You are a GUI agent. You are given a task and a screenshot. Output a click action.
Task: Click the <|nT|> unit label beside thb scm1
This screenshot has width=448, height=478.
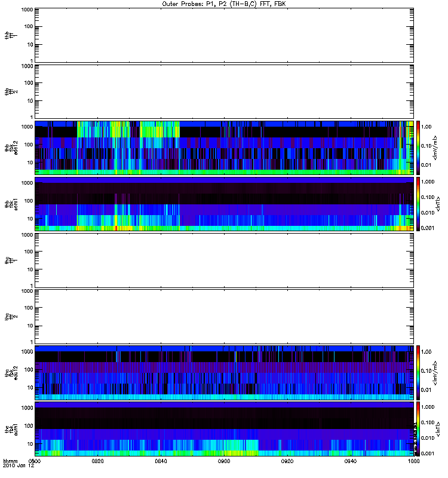click(438, 204)
